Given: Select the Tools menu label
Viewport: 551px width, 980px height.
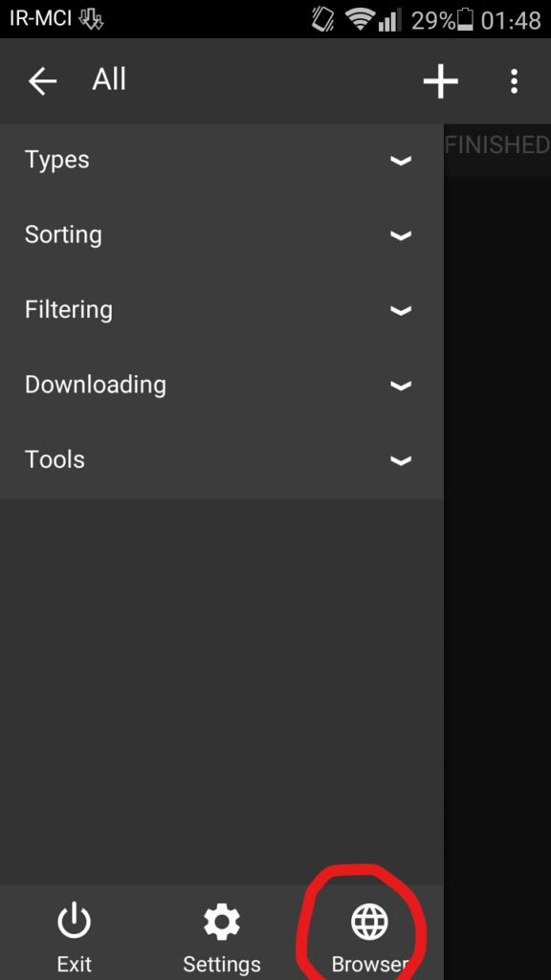Looking at the screenshot, I should point(55,459).
